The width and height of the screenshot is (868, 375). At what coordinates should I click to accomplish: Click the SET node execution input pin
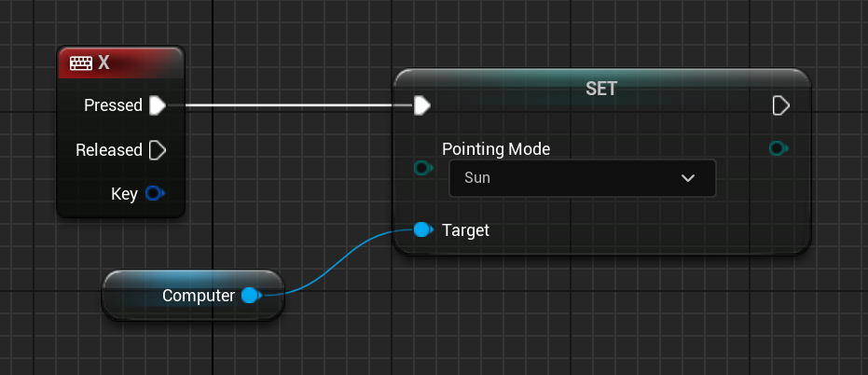click(x=422, y=104)
